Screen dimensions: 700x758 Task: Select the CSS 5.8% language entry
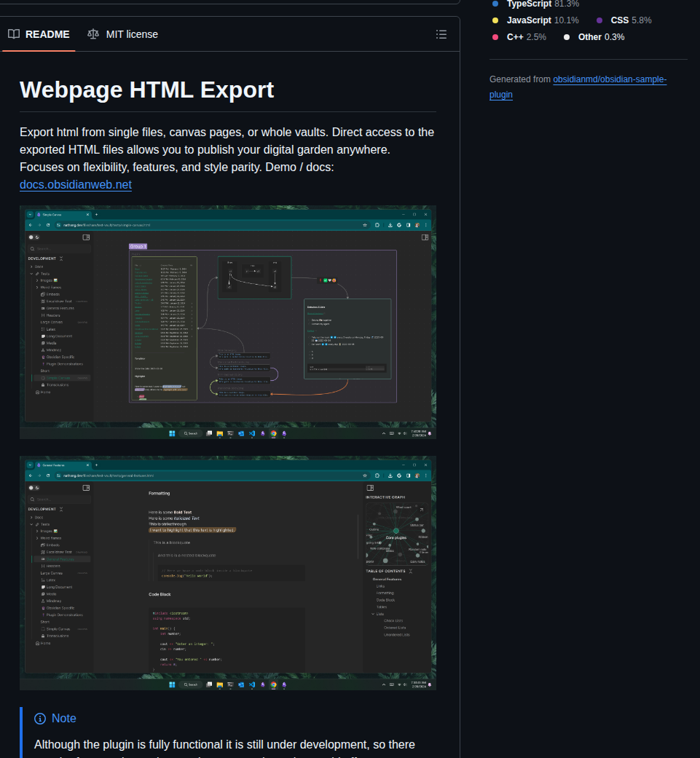click(x=624, y=20)
